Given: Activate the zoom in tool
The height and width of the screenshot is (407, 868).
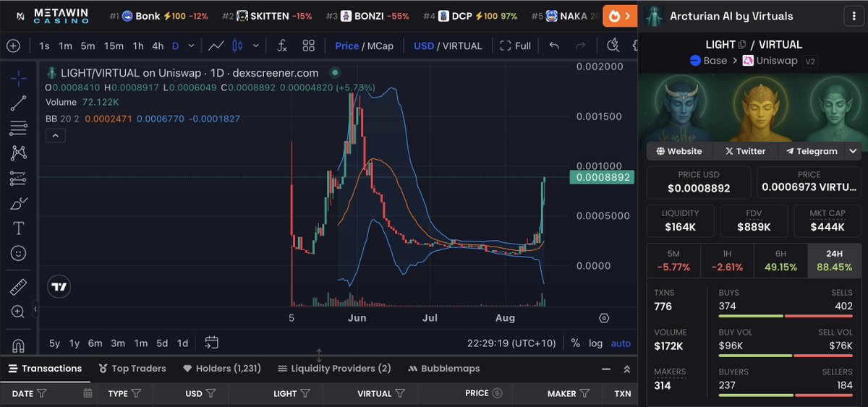Looking at the screenshot, I should coord(19,312).
